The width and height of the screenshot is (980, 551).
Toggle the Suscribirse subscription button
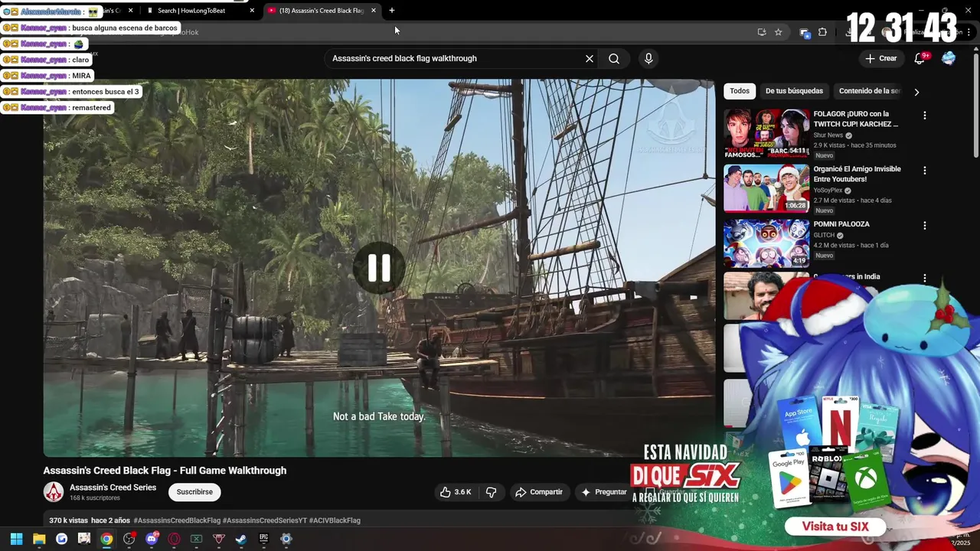coord(194,492)
